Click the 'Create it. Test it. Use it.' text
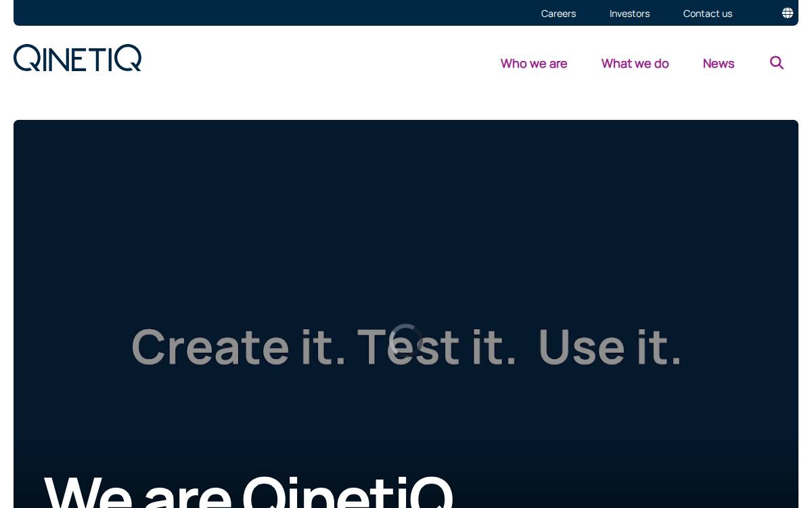 pos(406,347)
